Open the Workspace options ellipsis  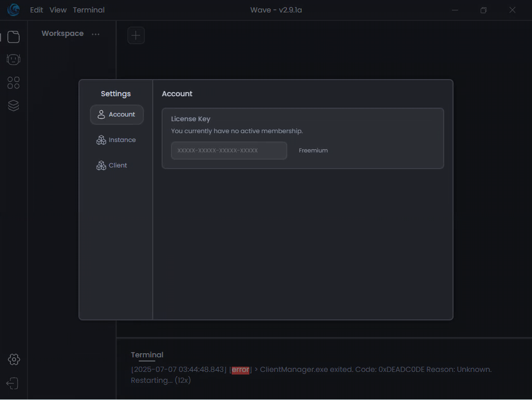point(96,34)
